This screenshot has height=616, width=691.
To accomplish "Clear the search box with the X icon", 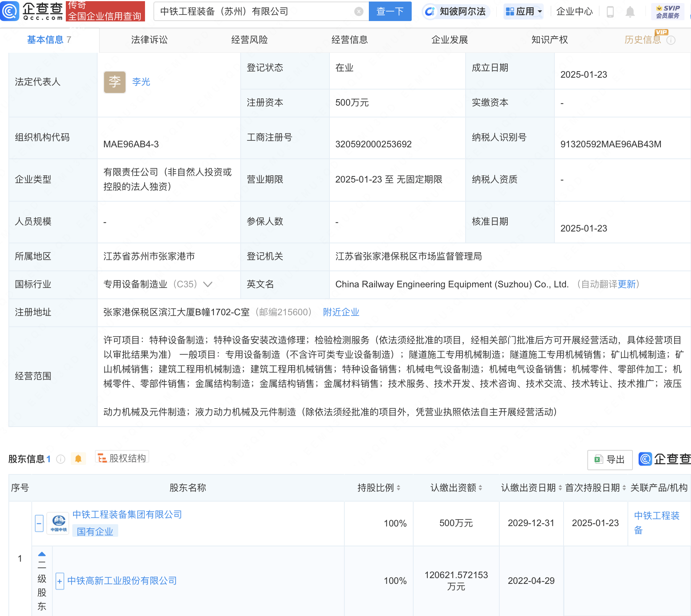I will 359,11.
